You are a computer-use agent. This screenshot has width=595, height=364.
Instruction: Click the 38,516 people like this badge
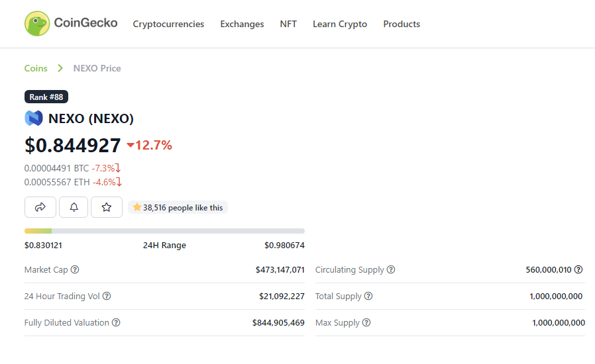178,207
